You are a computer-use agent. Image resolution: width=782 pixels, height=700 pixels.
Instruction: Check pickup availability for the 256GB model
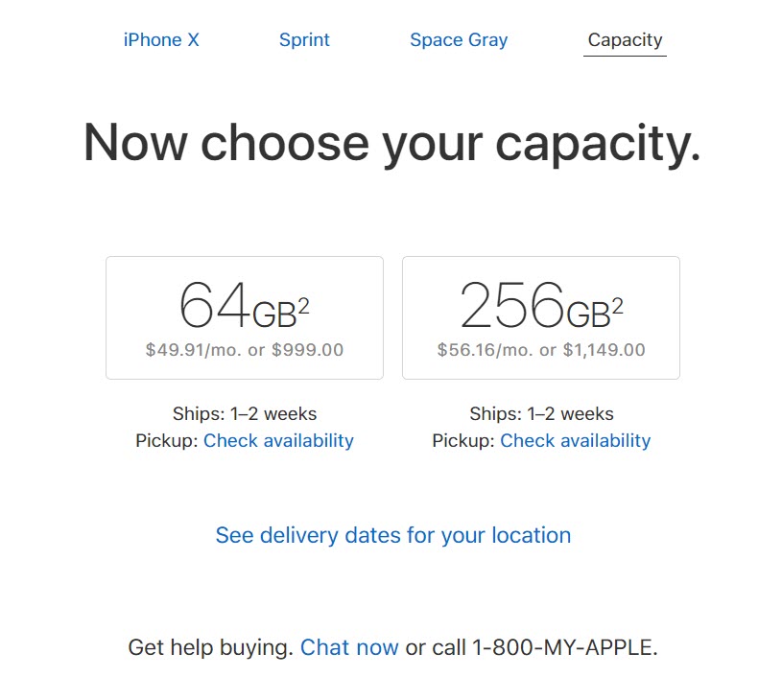point(575,440)
